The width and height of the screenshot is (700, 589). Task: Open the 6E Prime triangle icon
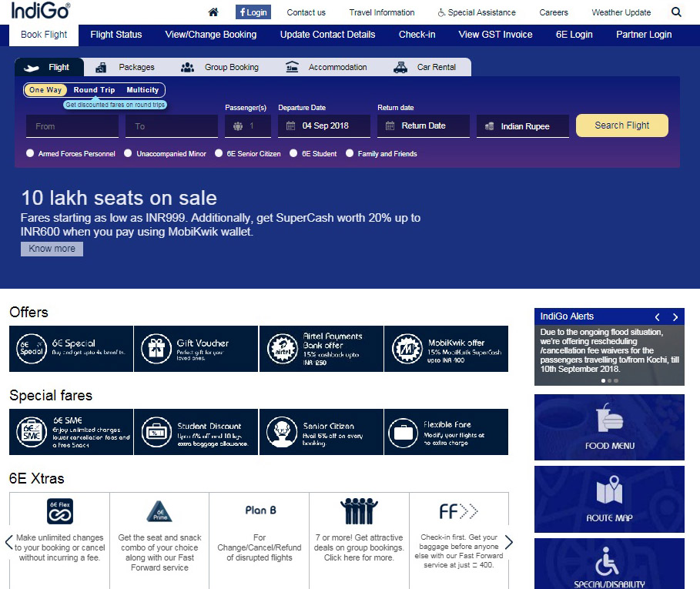click(159, 511)
